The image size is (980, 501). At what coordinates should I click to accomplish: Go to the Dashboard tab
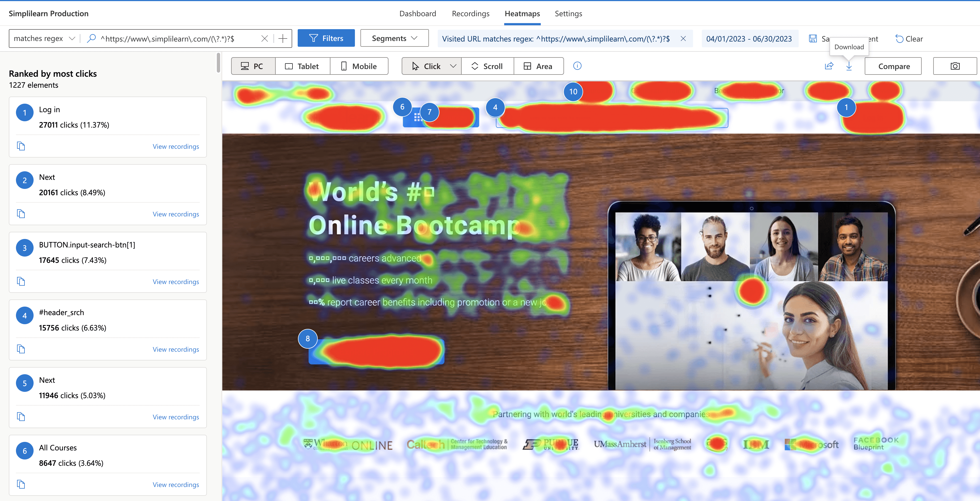pos(418,14)
